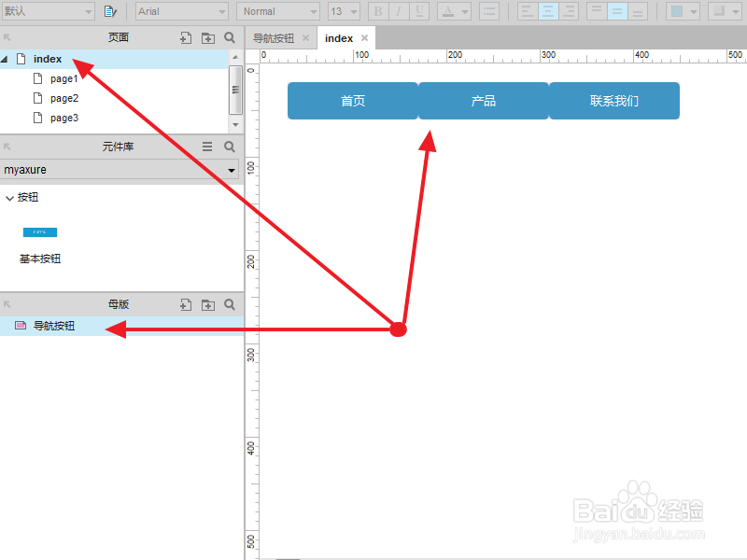
Task: Open the Arial font dropdown
Action: (182, 11)
